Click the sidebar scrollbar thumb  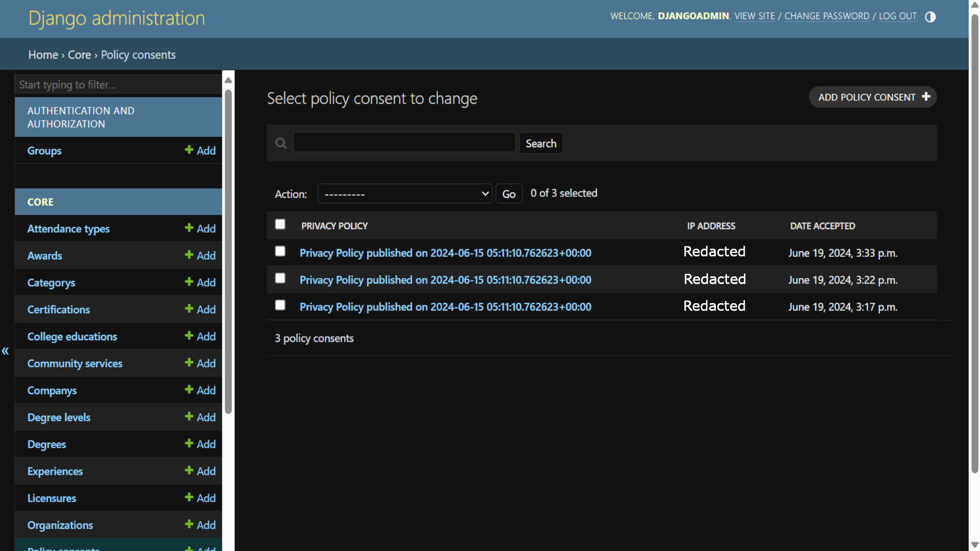click(228, 251)
